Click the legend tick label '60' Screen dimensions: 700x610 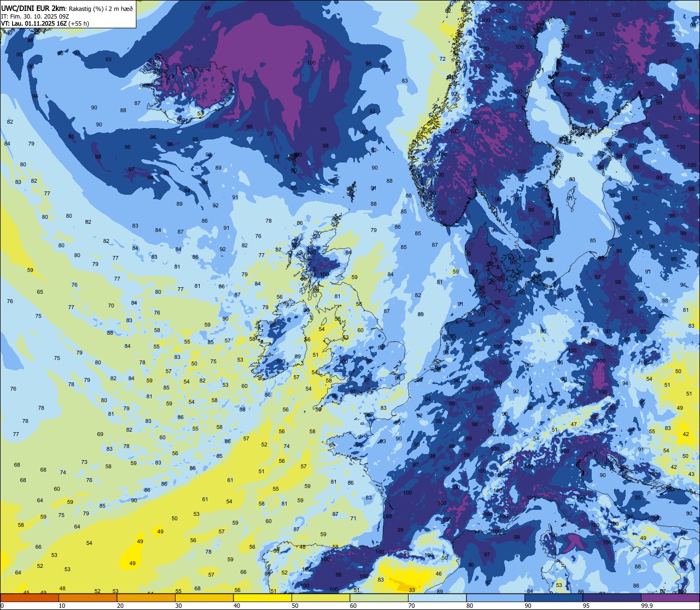[353, 606]
